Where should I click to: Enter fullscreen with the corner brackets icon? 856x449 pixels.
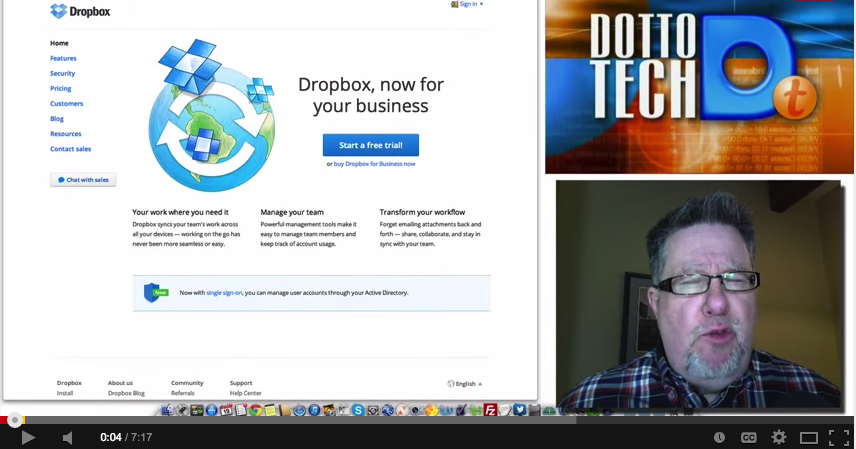[x=839, y=438]
